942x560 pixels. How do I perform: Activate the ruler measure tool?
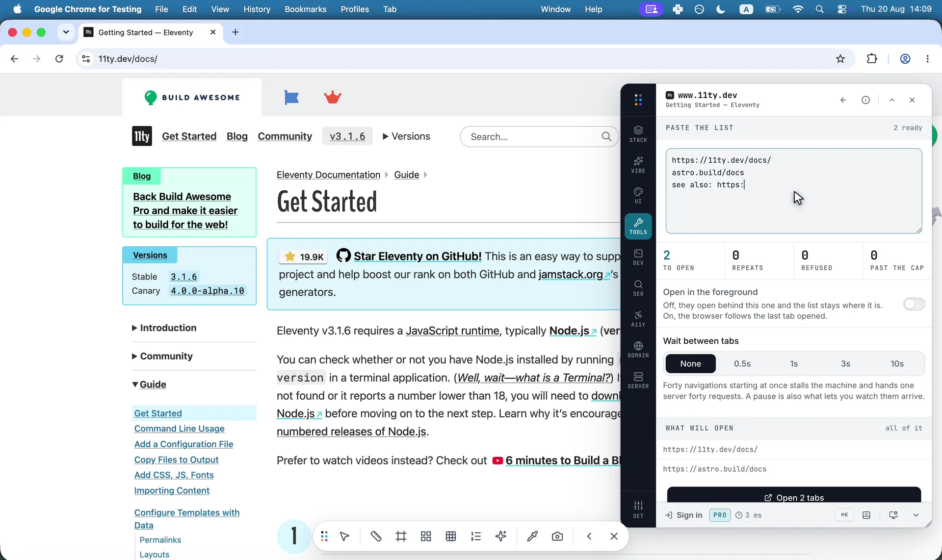pos(376,536)
